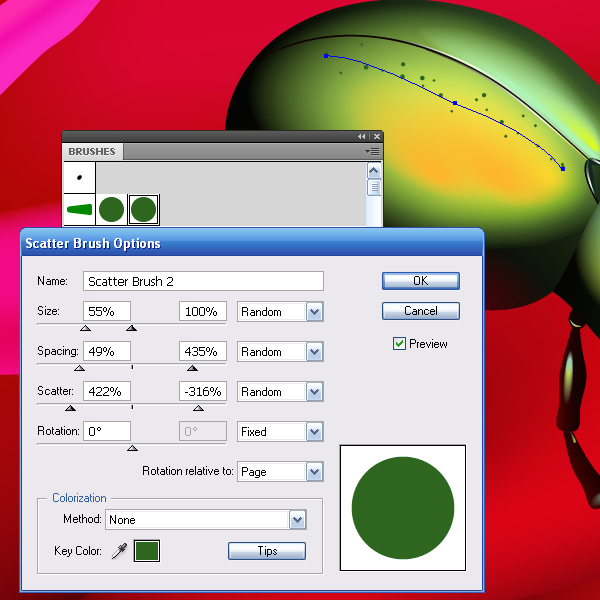Confirm settings with the OK button
This screenshot has width=600, height=600.
point(421,281)
